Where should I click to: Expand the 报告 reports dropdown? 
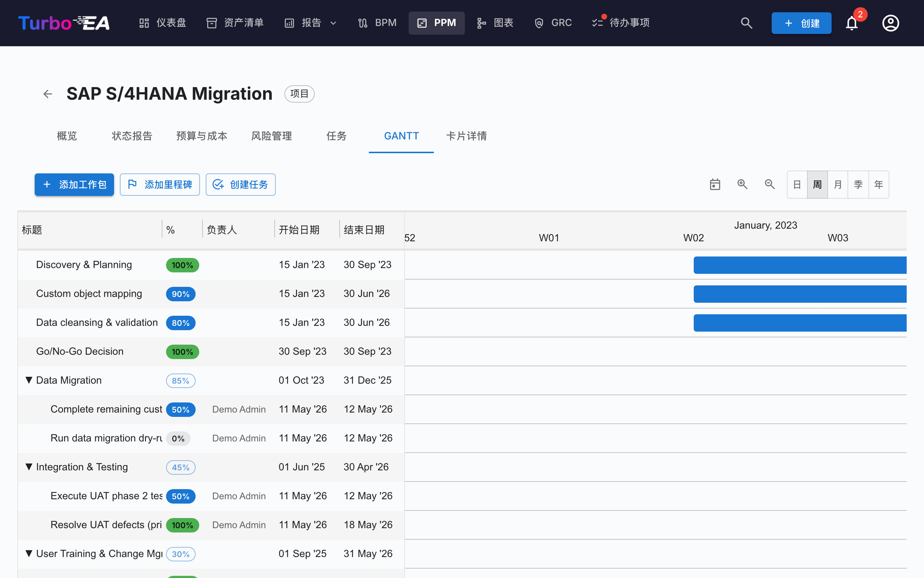[x=311, y=23]
